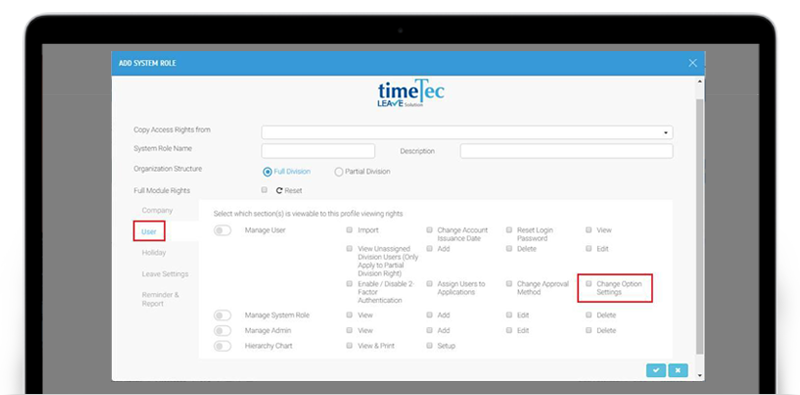Viewport: 800px width, 395px height.
Task: Open the Company tab
Action: tap(157, 210)
